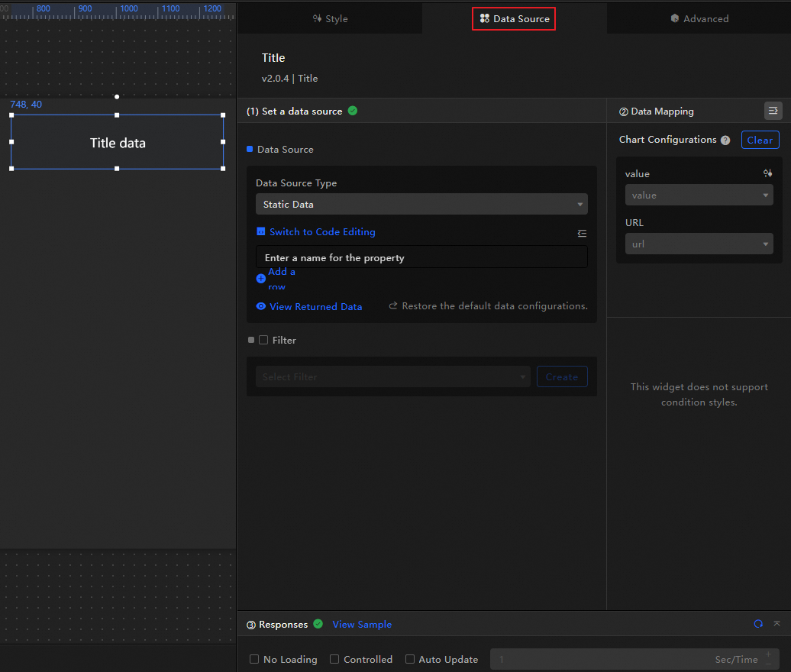Viewport: 791px width, 672px height.
Task: Click the Restore default data configurations icon
Action: (393, 306)
